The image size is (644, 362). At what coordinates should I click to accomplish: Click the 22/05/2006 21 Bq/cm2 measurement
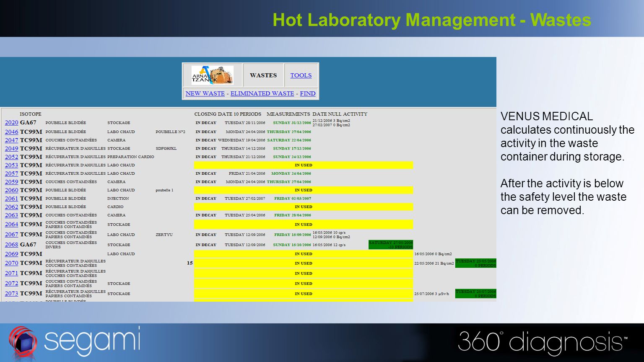coord(434,264)
